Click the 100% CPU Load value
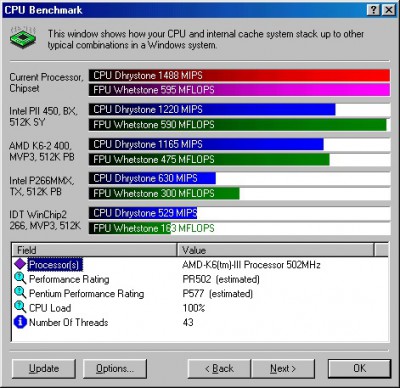Screen dimensions: 400x388 coord(194,308)
